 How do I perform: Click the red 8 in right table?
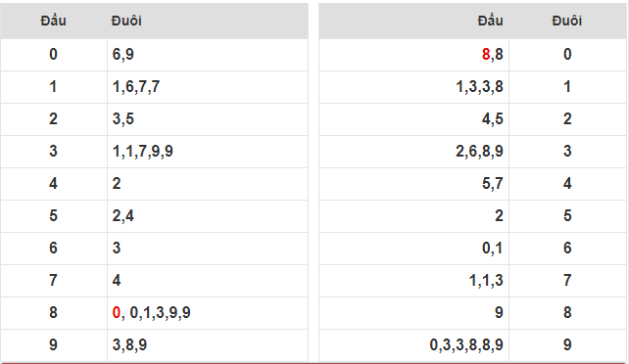coord(485,54)
